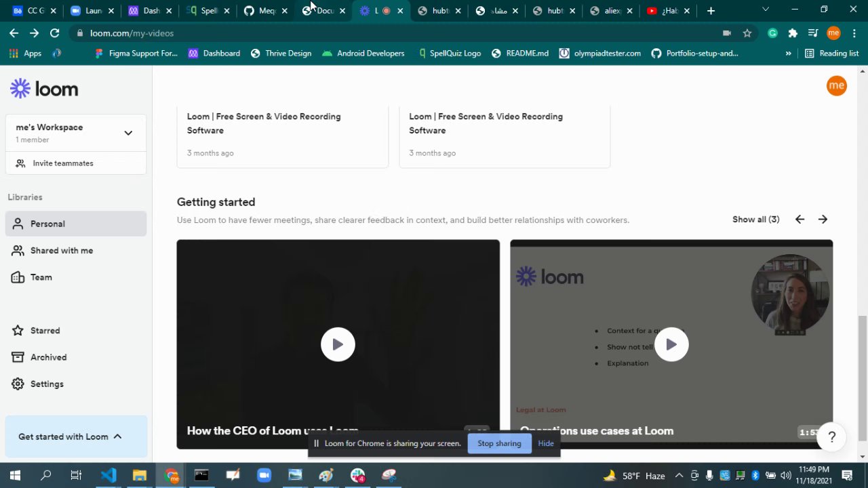Open the Team library
Screen dimensions: 868x488
(x=76, y=277)
